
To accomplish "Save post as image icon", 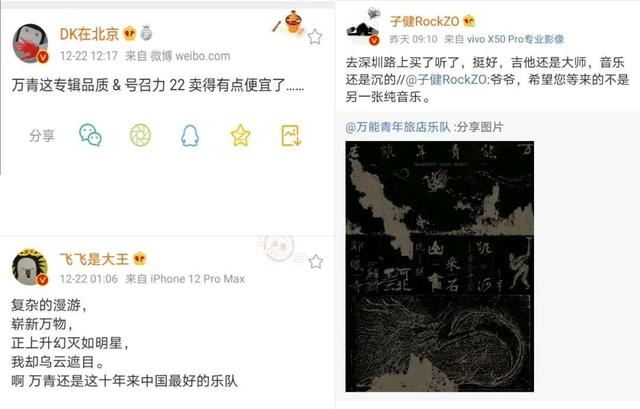I will coord(291,136).
